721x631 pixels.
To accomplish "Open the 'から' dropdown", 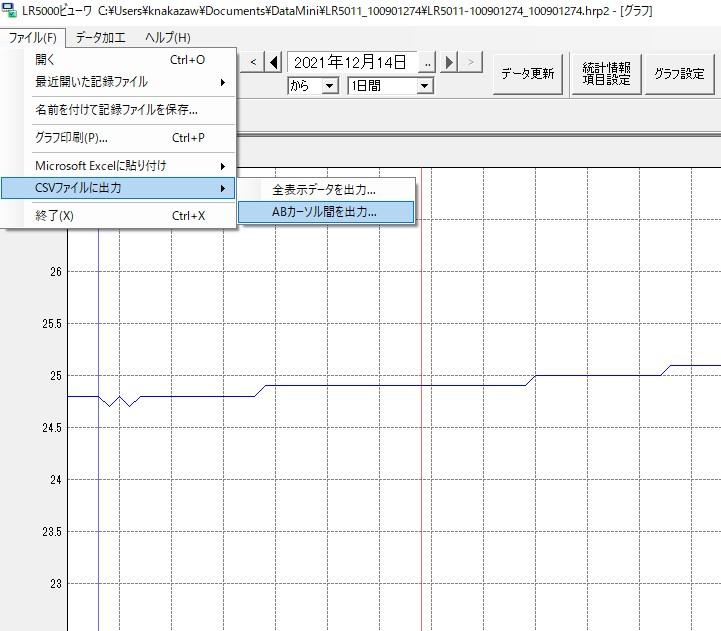I will click(x=313, y=86).
